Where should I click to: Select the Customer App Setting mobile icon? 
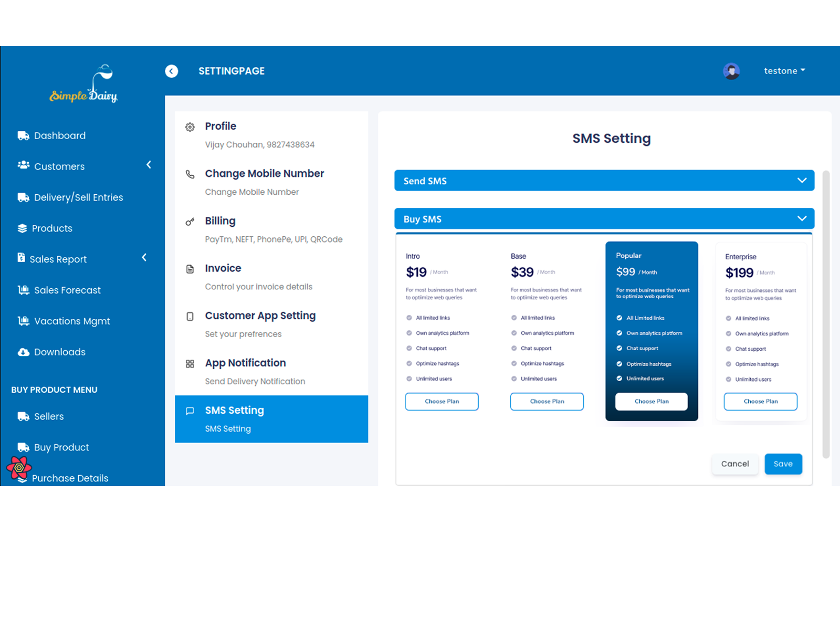coord(190,316)
